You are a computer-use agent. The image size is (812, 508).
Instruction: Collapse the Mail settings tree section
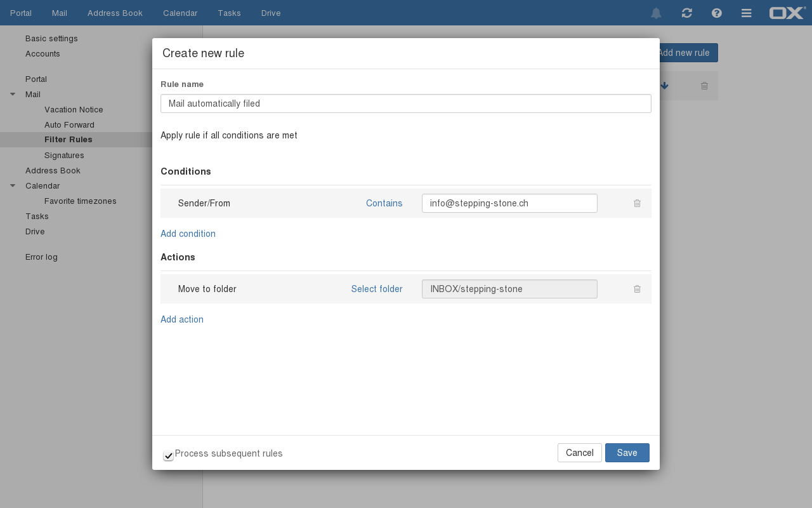[13, 95]
